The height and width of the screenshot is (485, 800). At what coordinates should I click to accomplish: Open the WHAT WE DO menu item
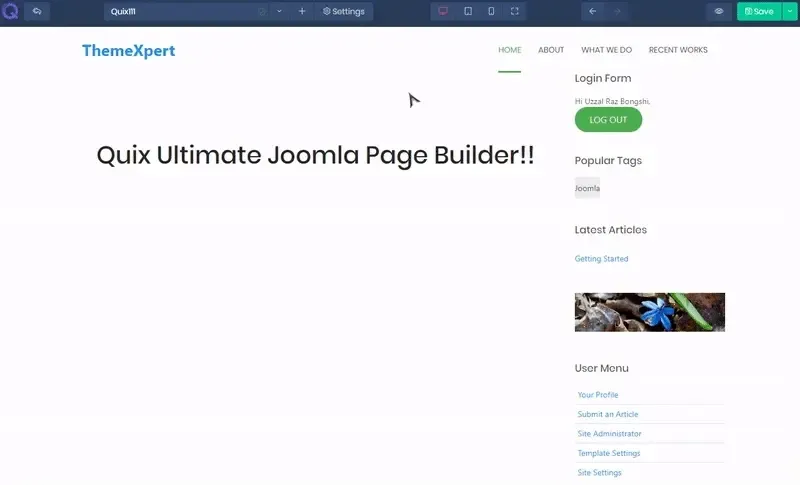[x=607, y=50]
